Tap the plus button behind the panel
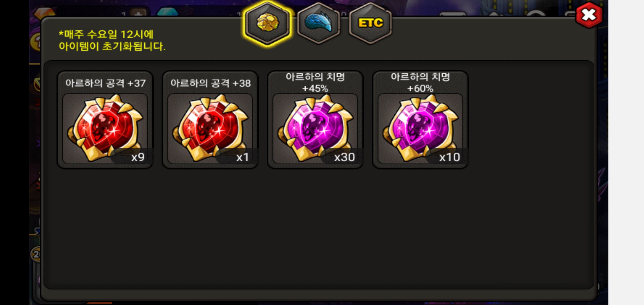This screenshot has height=305, width=644. pos(138,13)
